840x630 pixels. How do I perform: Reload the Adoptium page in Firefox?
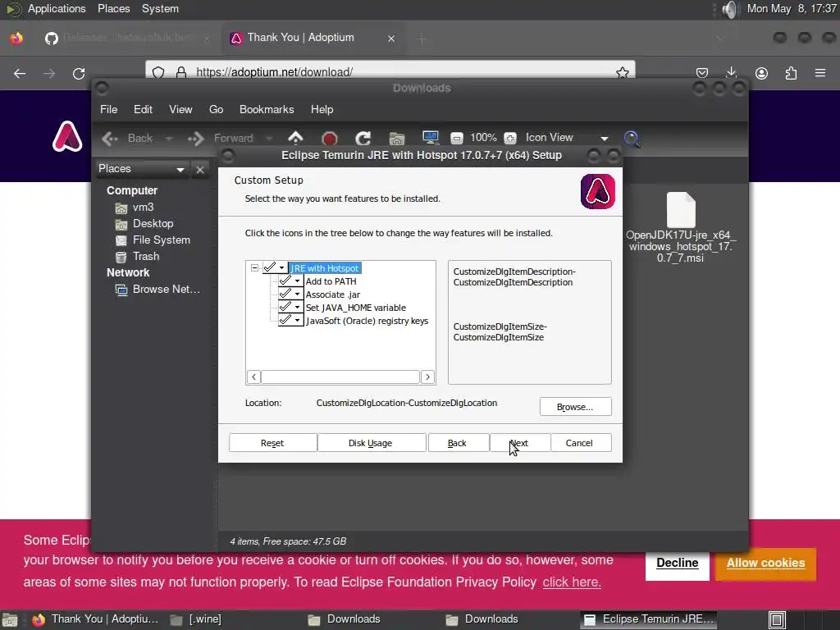pyautogui.click(x=79, y=73)
